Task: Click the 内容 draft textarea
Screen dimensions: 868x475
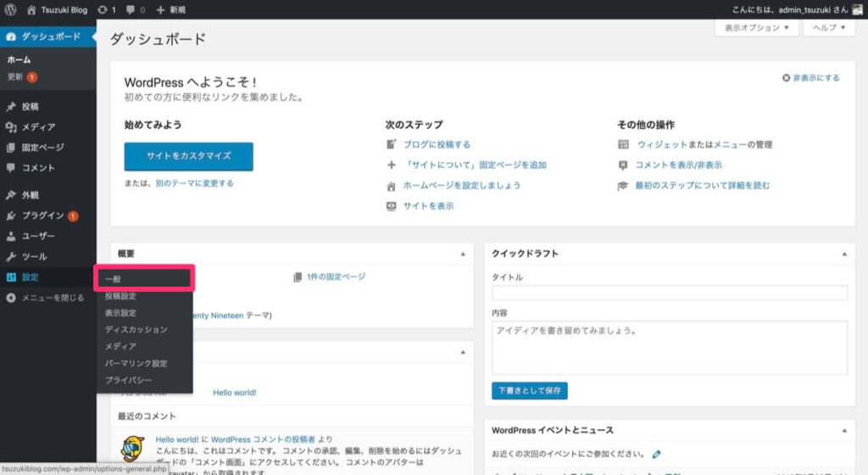Action: (x=670, y=348)
